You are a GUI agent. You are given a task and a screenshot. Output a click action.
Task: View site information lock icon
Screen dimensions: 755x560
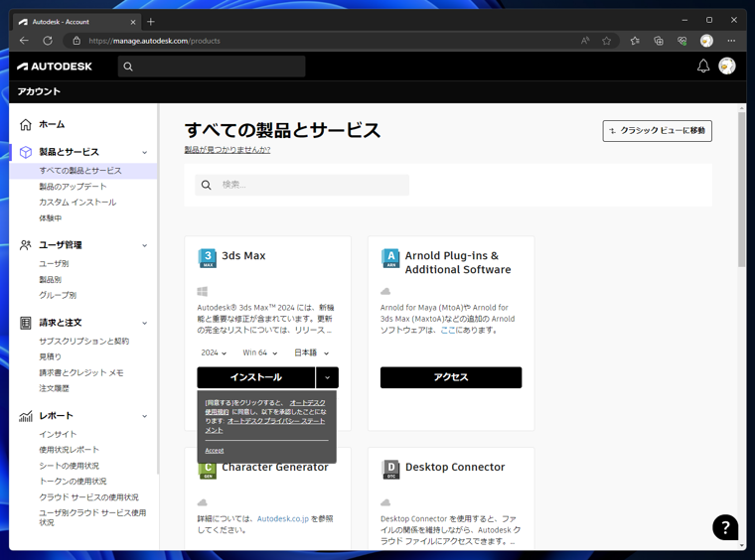(76, 41)
